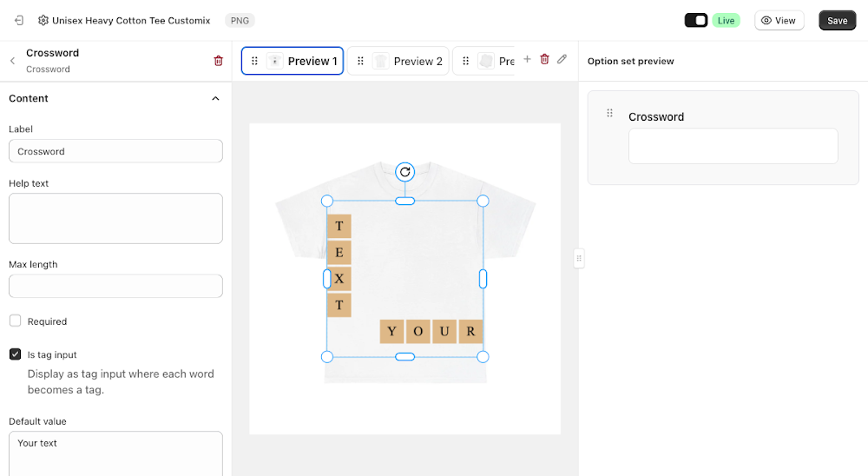Click the panel resize grip beside option preview
Screen dimensions: 868x476
[579, 258]
